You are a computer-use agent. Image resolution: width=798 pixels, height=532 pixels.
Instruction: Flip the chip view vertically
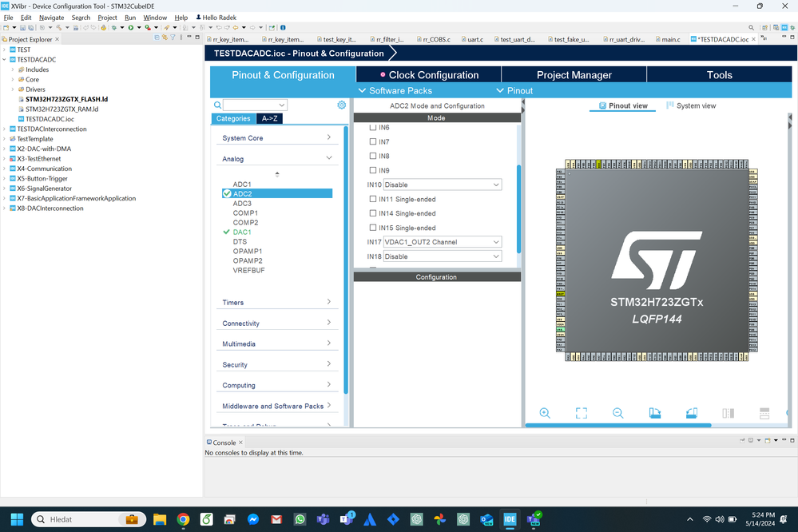tap(764, 413)
